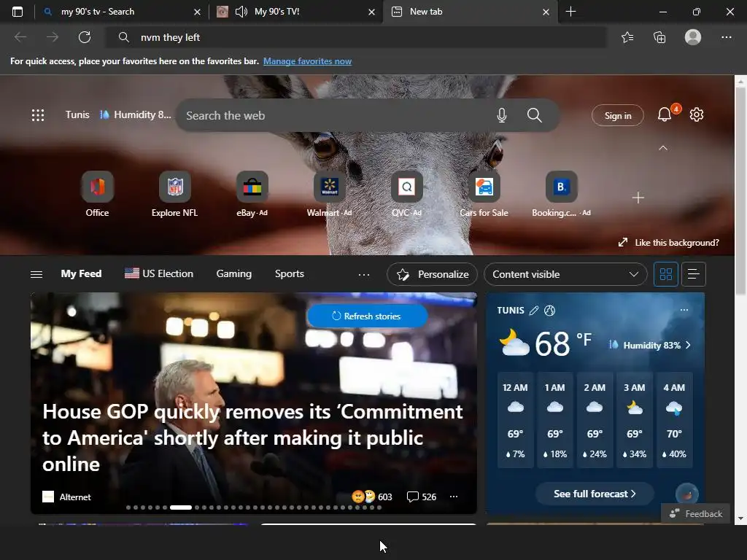747x560 pixels.
Task: Add a new quick link site
Action: (638, 198)
